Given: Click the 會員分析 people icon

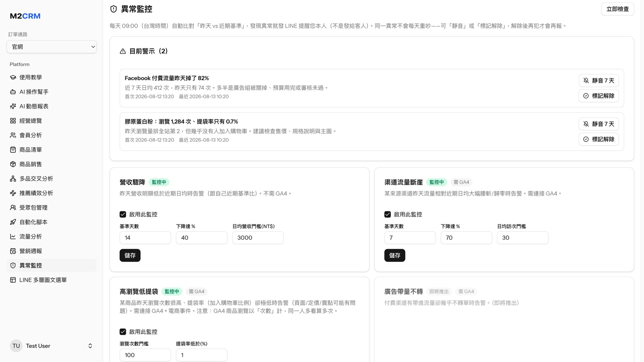Looking at the screenshot, I should click(13, 135).
